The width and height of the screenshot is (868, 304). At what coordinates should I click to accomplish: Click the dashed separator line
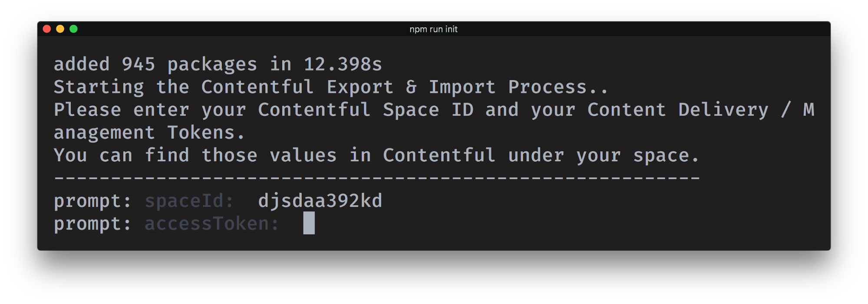tap(376, 178)
